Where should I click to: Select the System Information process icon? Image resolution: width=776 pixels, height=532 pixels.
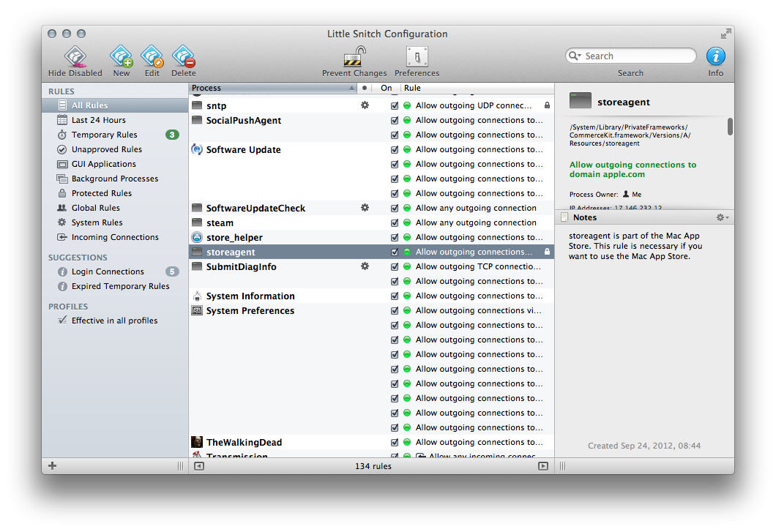(197, 296)
